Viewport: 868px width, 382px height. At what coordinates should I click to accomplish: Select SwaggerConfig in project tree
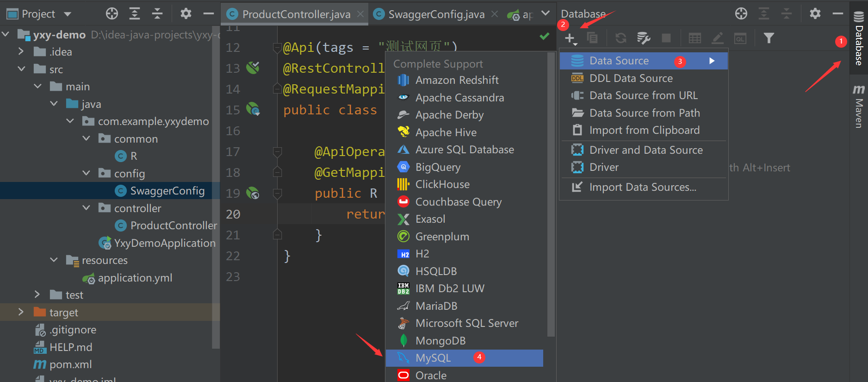[x=167, y=191]
